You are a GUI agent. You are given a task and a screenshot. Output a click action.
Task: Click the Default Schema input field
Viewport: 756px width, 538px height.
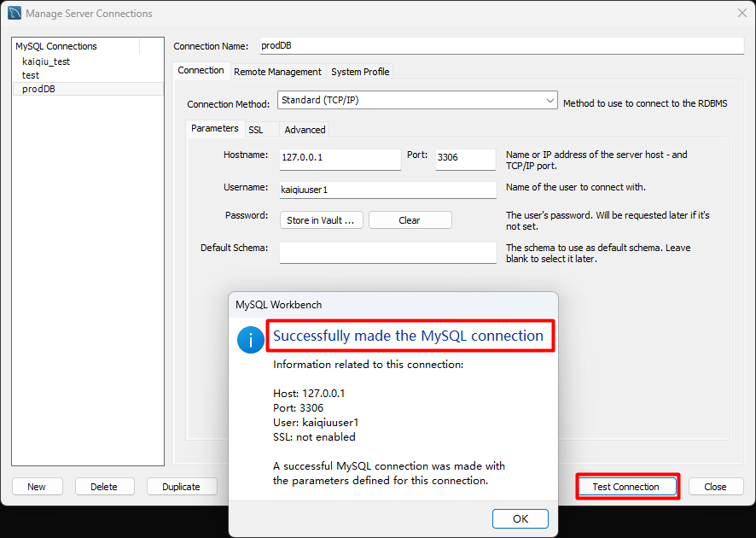tap(387, 253)
